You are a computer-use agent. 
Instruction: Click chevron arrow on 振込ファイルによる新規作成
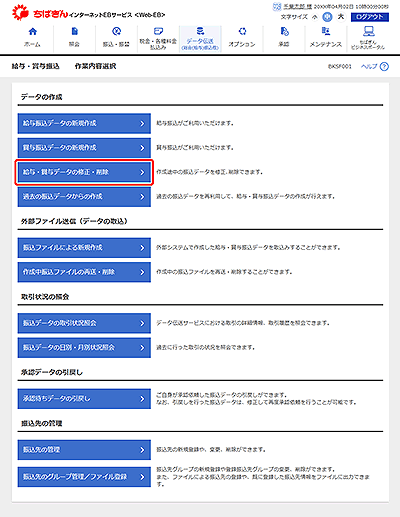point(142,248)
